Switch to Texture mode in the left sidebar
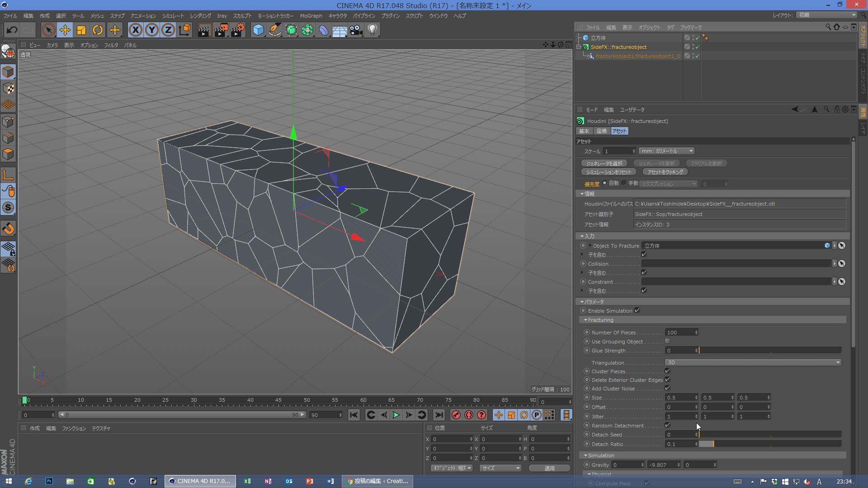This screenshot has width=868, height=488. coord(8,89)
